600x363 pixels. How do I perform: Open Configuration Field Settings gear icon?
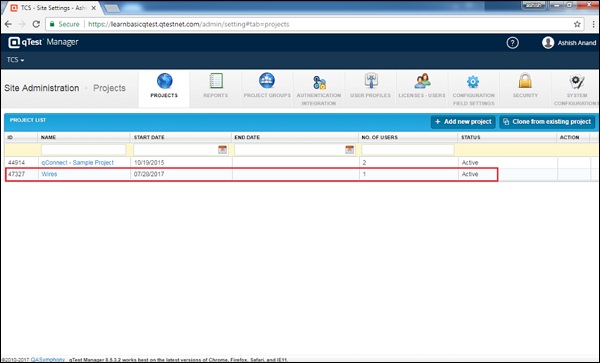pos(473,81)
